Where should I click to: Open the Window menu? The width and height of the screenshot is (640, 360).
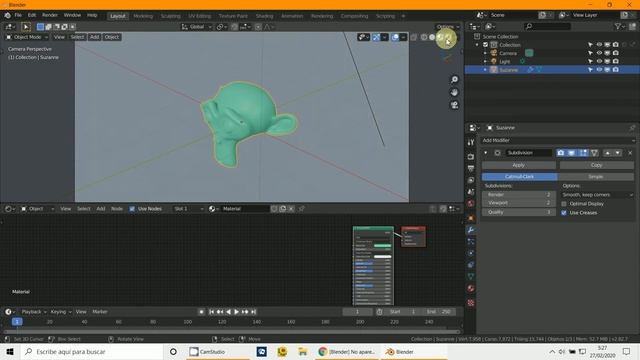pos(72,16)
